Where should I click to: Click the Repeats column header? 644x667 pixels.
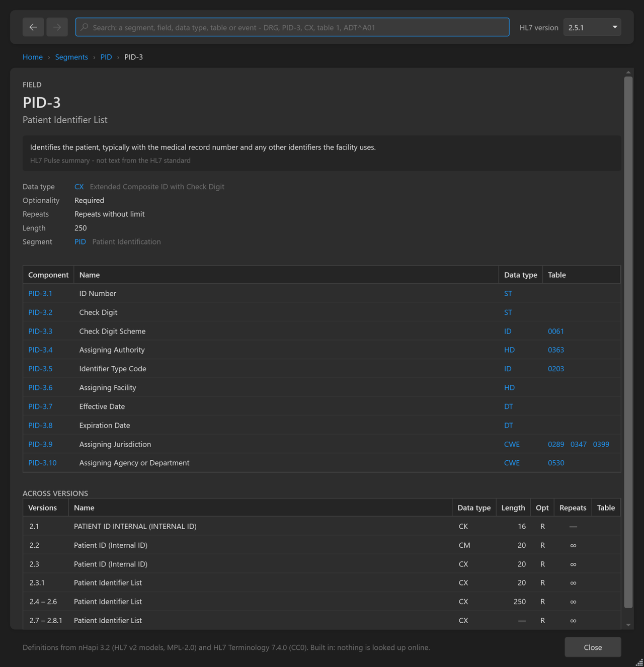point(573,508)
